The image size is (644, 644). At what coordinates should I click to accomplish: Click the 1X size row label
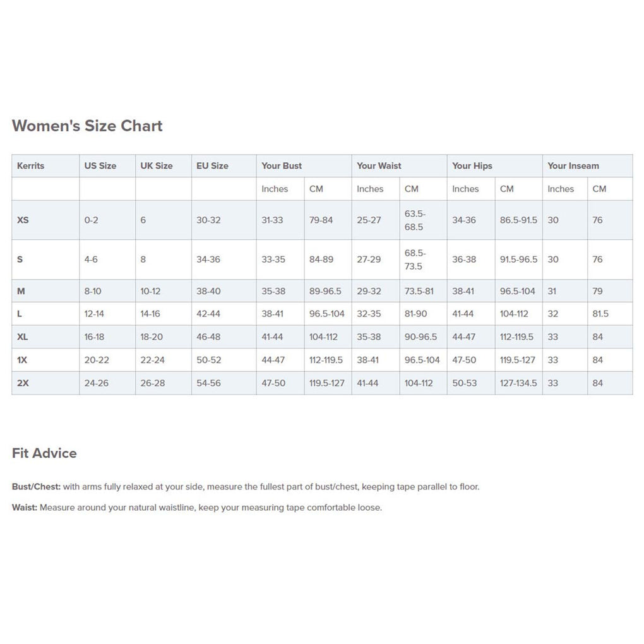[x=22, y=360]
